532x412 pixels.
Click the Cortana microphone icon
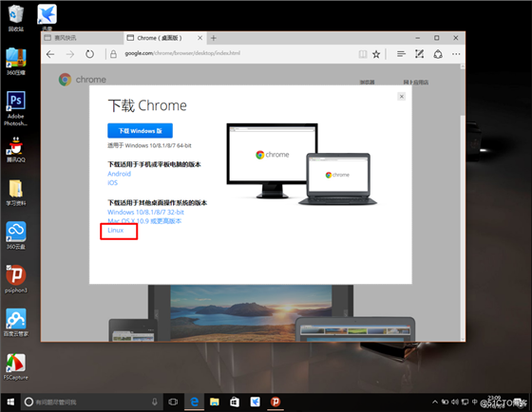(x=154, y=402)
